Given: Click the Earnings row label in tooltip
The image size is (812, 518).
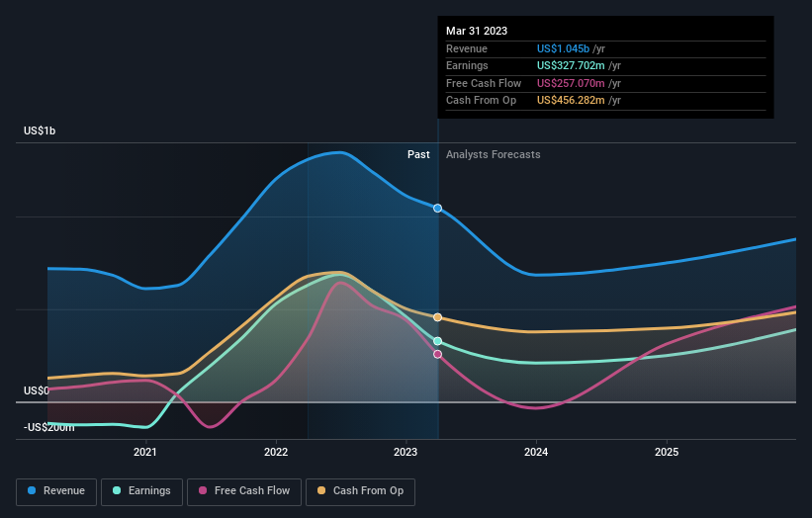Looking at the screenshot, I should 467,65.
